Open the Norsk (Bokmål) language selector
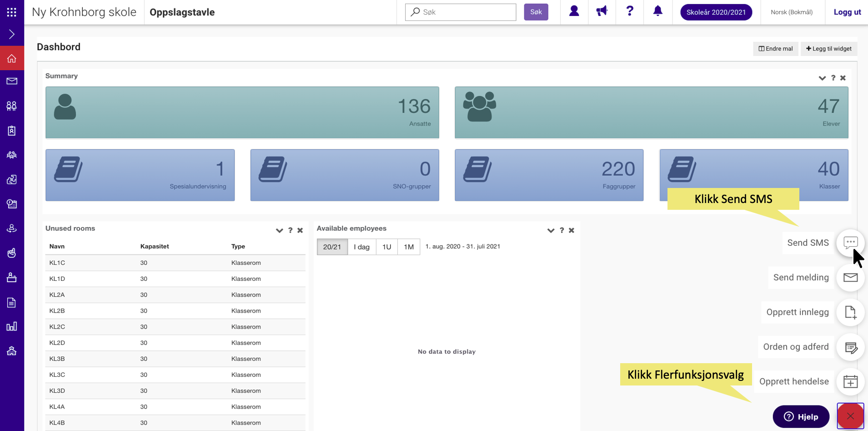The image size is (868, 431). (x=792, y=12)
